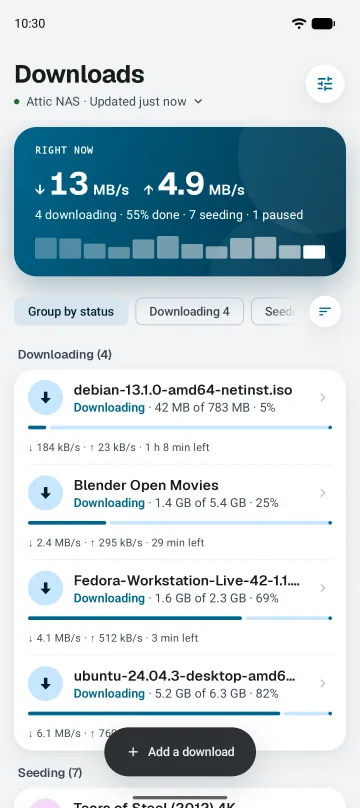
Task: Tap the Blender Open Movies download arrow icon
Action: pyautogui.click(x=45, y=493)
